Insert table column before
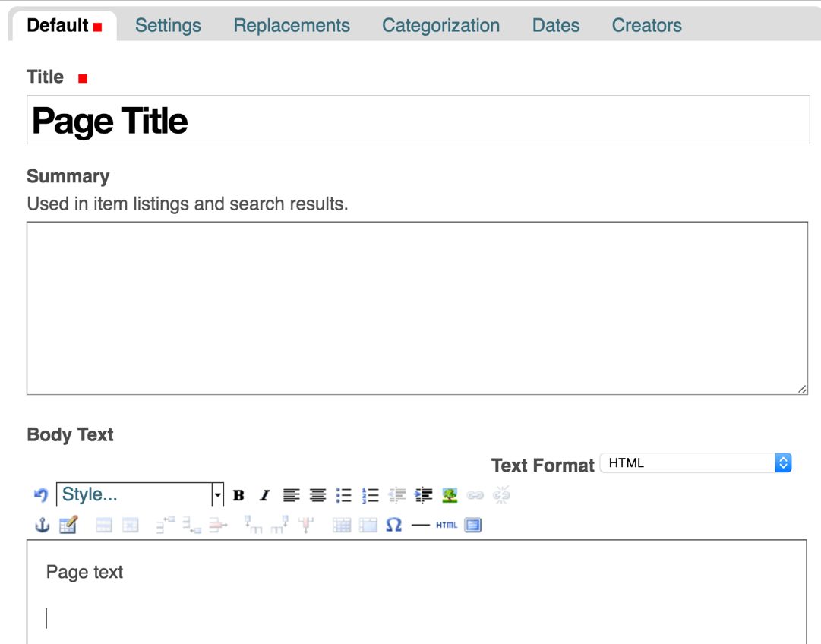Viewport: 821px width, 644px height. coord(254,525)
